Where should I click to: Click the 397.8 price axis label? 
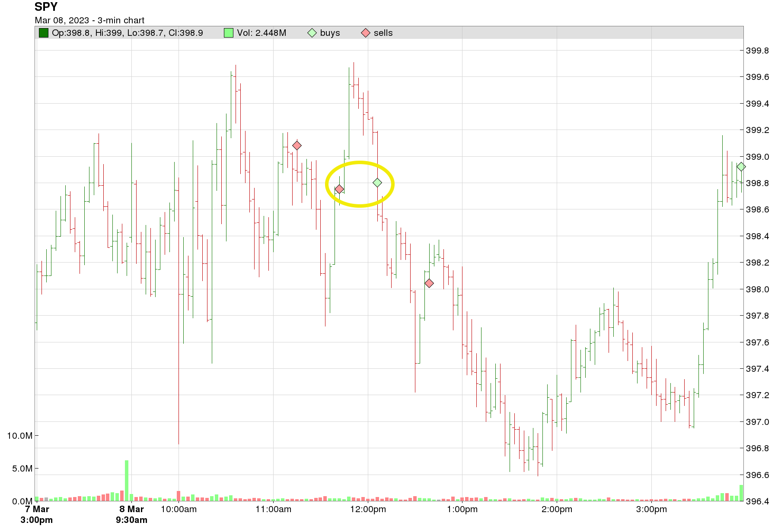[758, 316]
